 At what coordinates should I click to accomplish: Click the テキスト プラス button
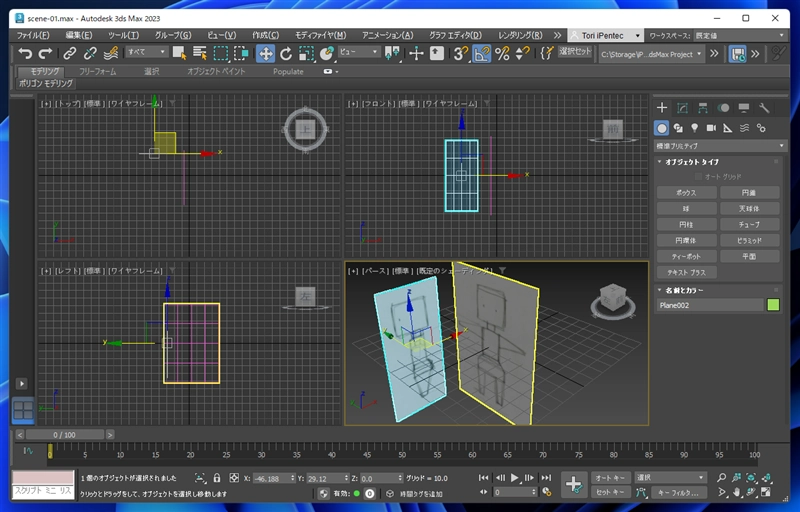686,272
